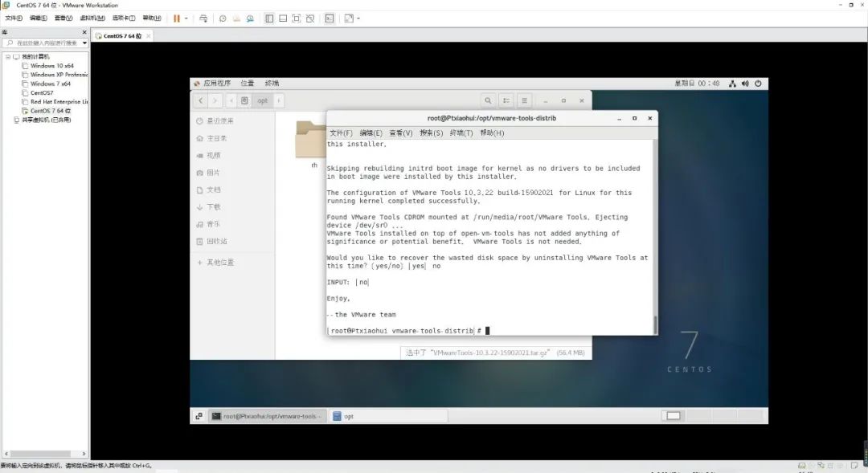Viewport: 868px width, 473px height.
Task: Click the path bar right arrow in file manager
Action: (x=278, y=100)
